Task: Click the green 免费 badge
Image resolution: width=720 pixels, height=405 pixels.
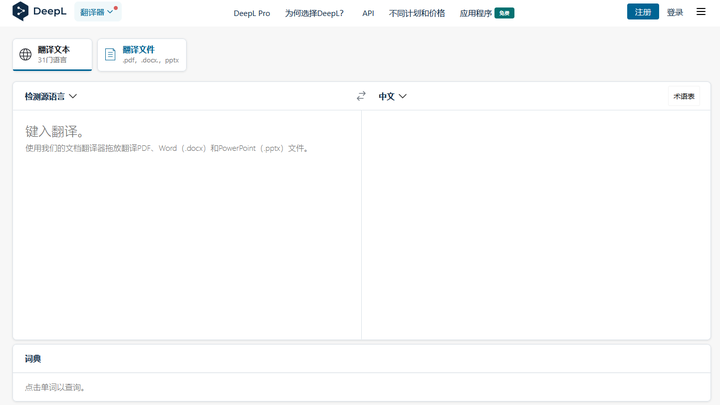Action: (504, 13)
